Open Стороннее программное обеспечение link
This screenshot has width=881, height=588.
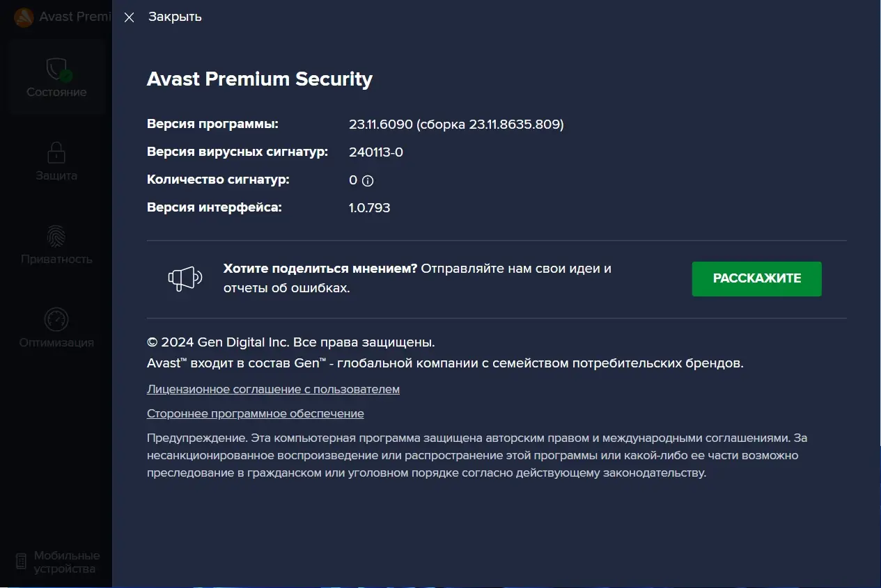pyautogui.click(x=255, y=413)
